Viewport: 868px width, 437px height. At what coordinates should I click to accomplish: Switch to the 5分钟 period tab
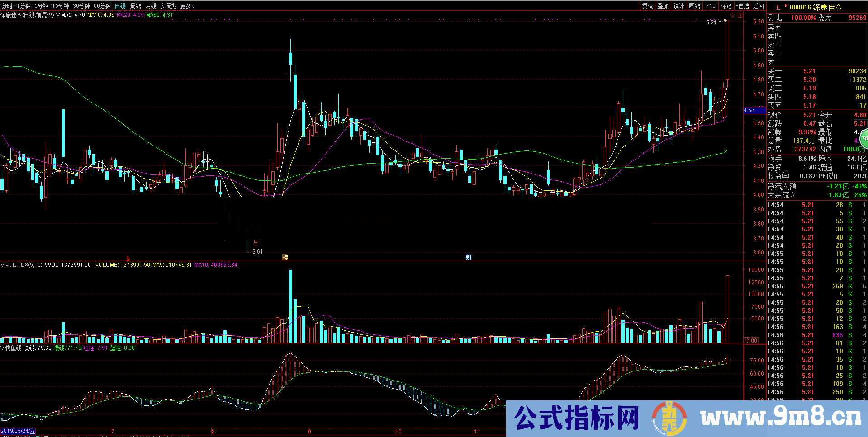click(x=41, y=6)
